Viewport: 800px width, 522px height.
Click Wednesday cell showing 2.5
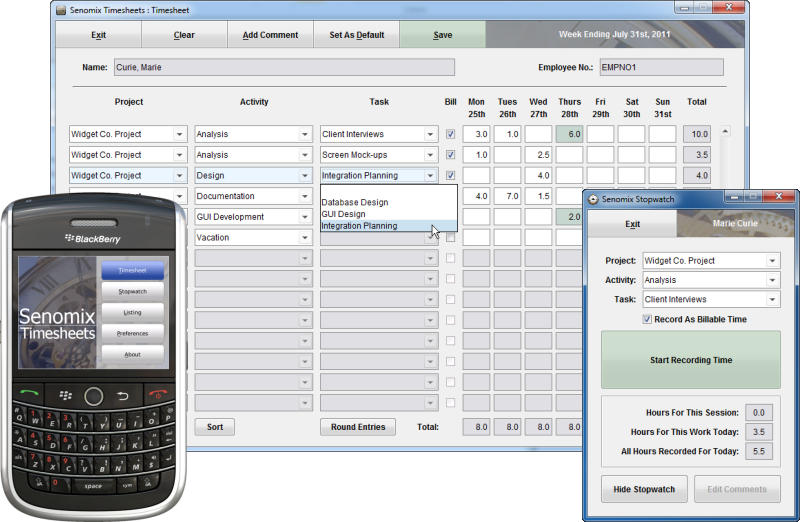(538, 155)
